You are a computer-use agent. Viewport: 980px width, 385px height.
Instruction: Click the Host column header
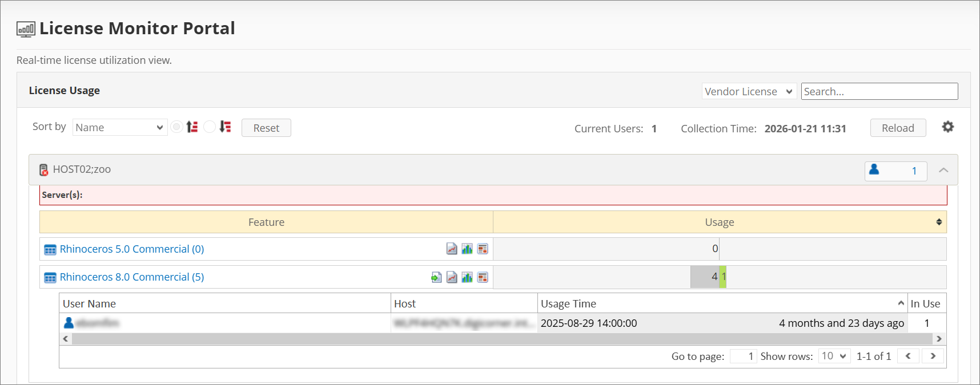pyautogui.click(x=464, y=303)
